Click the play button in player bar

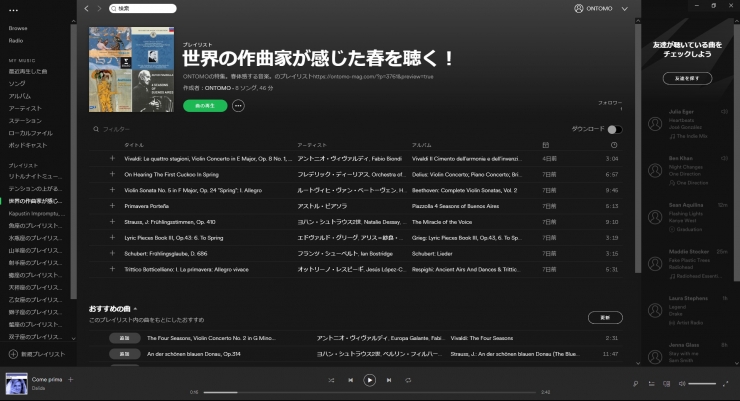click(x=370, y=380)
